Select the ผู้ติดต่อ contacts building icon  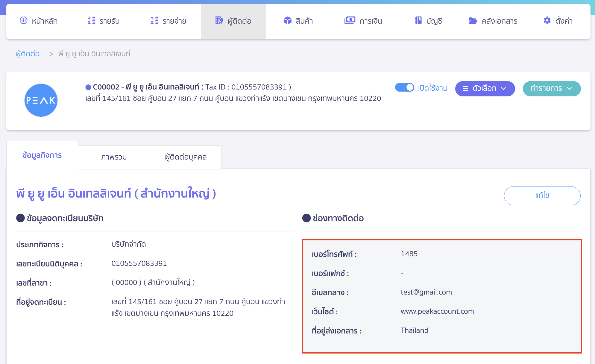[219, 21]
